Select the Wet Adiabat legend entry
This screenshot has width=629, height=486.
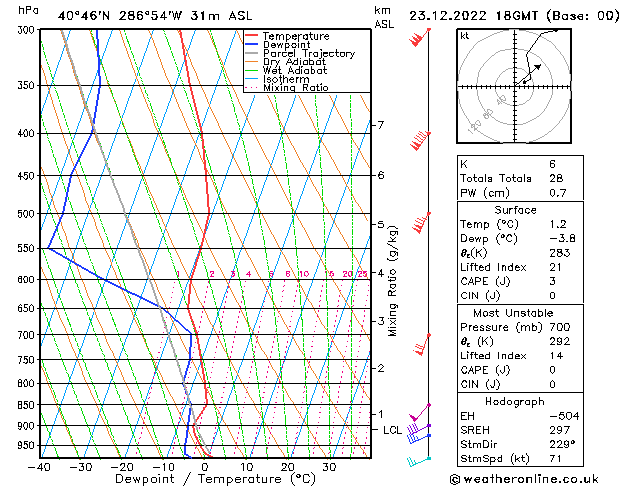(x=286, y=70)
